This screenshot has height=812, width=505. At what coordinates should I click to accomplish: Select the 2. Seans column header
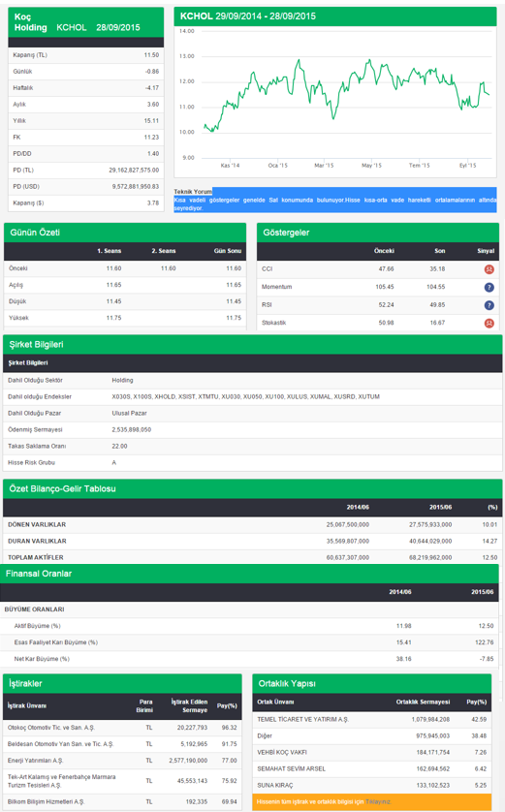[164, 251]
